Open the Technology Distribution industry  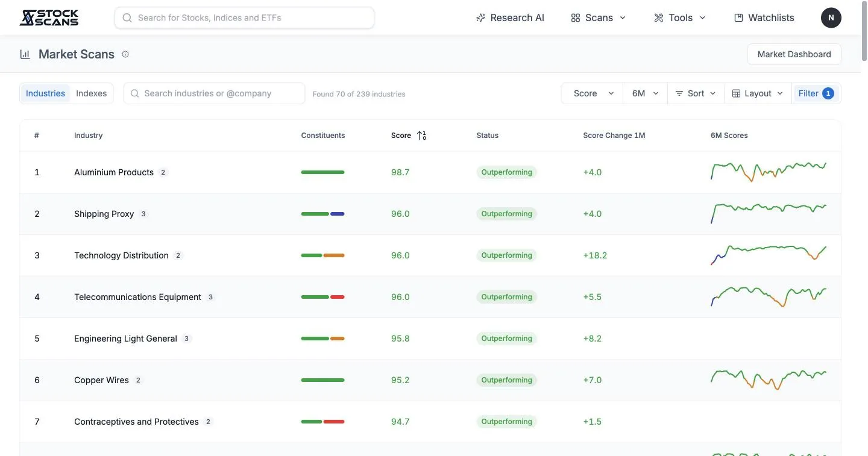(x=121, y=255)
